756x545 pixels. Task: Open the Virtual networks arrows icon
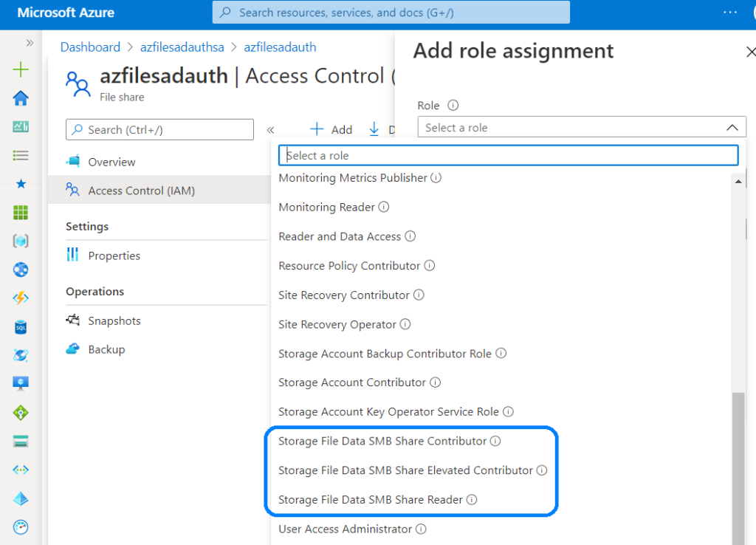20,469
